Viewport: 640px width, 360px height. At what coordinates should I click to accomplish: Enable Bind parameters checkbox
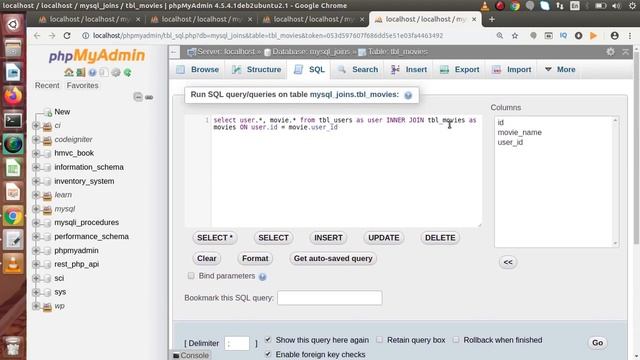(x=191, y=276)
